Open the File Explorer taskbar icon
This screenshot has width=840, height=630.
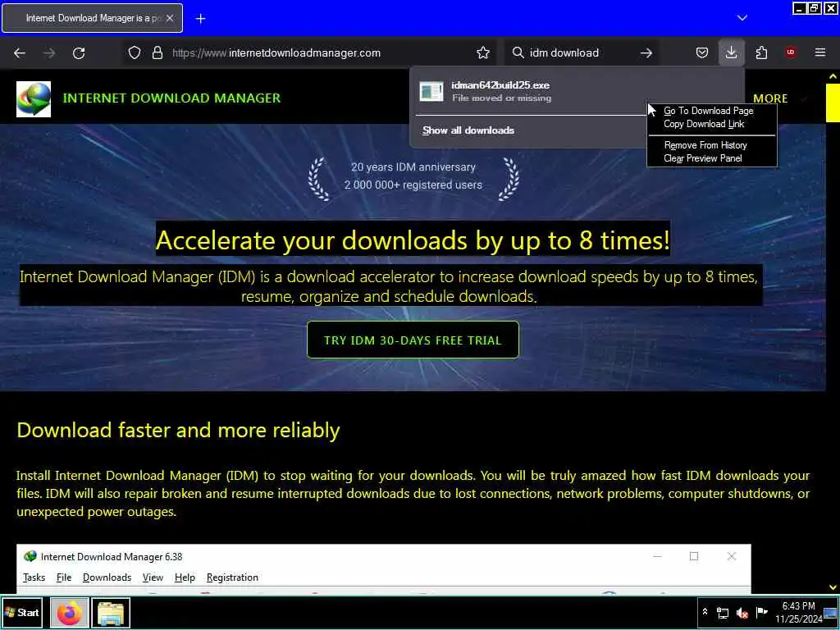coord(111,613)
